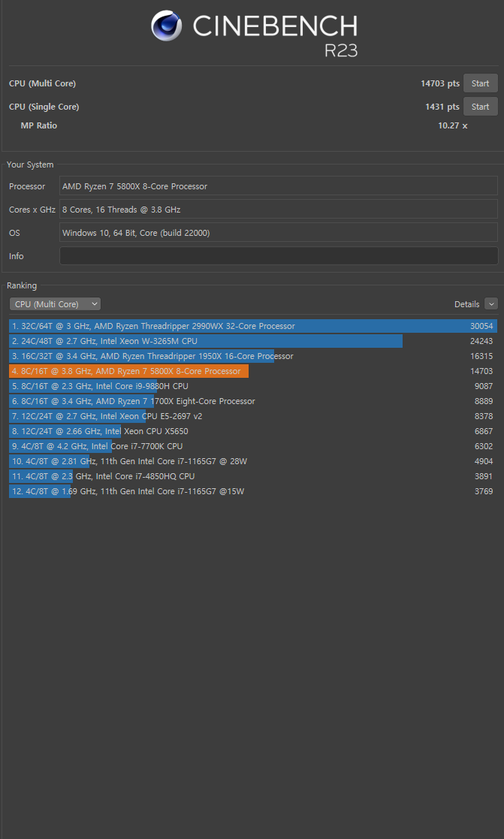Select the Threadripper 2990WX ranking row
Viewport: 504px width, 839px height.
(253, 326)
